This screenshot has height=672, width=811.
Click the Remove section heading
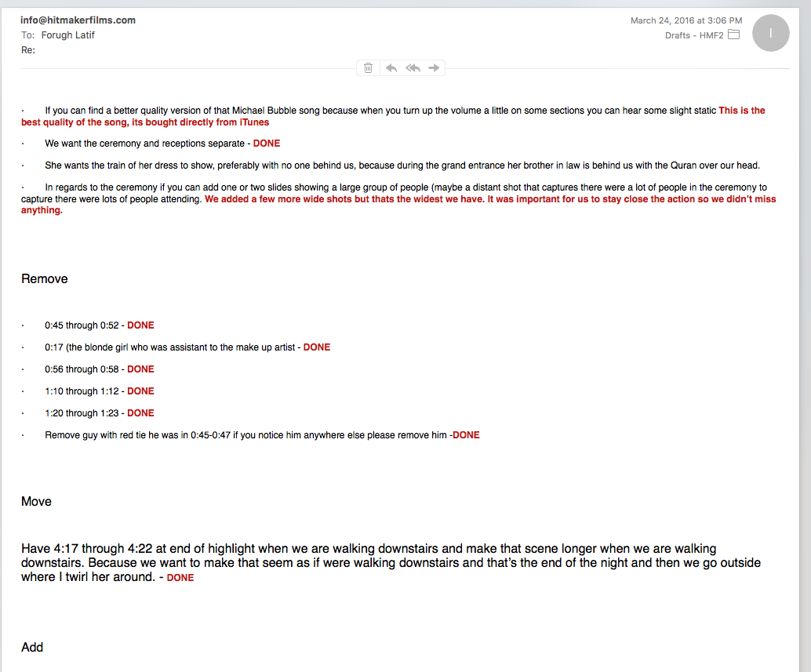45,278
